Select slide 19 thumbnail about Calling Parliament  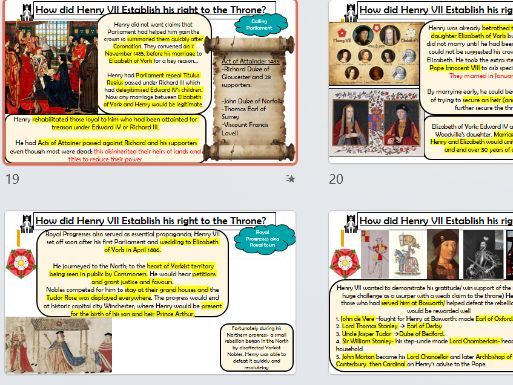click(150, 82)
